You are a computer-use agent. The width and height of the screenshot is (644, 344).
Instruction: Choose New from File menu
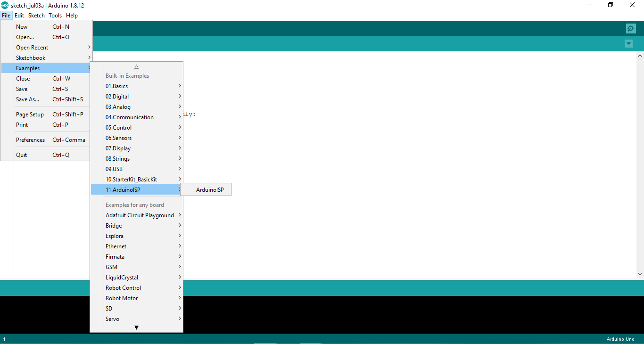(46, 27)
